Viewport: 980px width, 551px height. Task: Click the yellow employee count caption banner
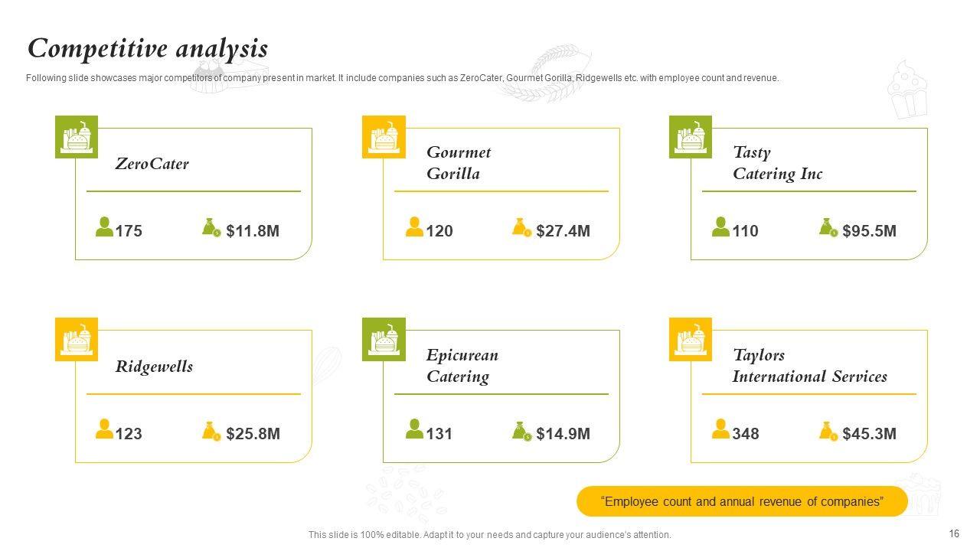tap(742, 502)
